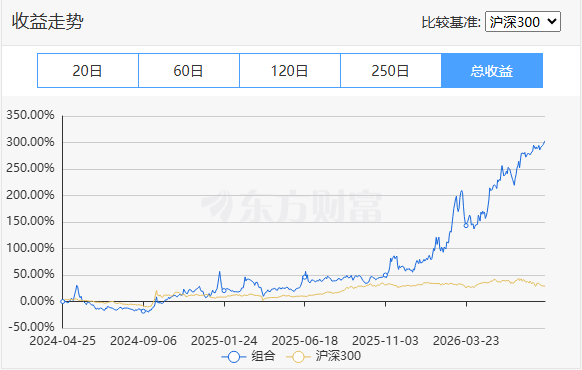This screenshot has height=370, width=582.
Task: Click the dropdown arrow beside 沪深300
Action: [x=552, y=22]
